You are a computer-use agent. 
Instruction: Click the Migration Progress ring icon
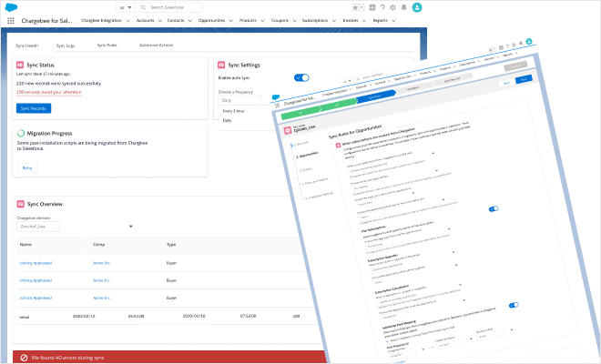tap(21, 133)
